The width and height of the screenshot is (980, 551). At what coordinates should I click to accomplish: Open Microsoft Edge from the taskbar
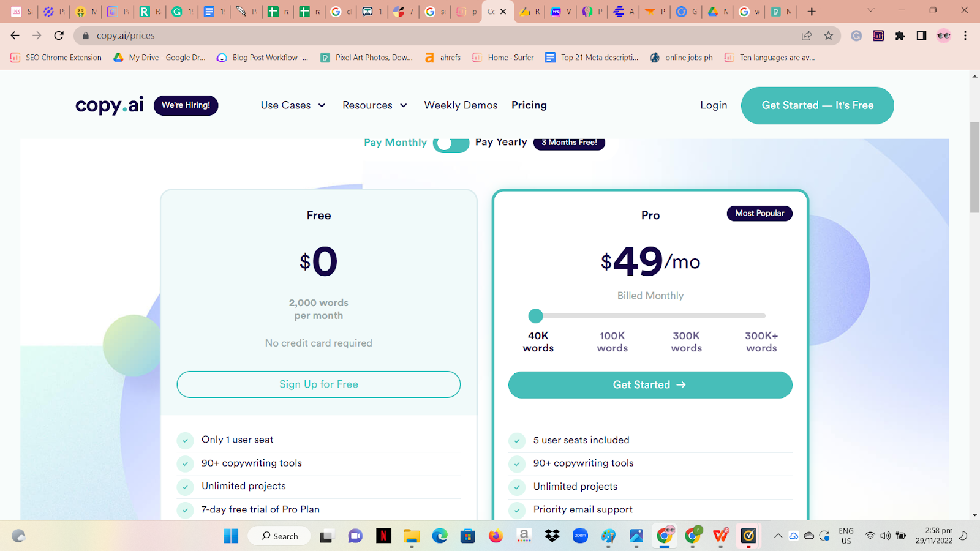(x=440, y=536)
